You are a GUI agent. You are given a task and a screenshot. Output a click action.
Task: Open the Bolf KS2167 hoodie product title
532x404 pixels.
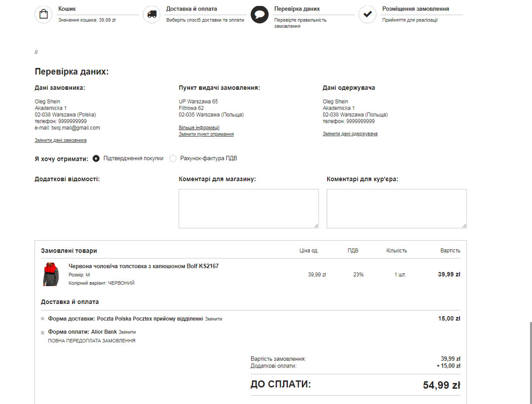tap(143, 266)
